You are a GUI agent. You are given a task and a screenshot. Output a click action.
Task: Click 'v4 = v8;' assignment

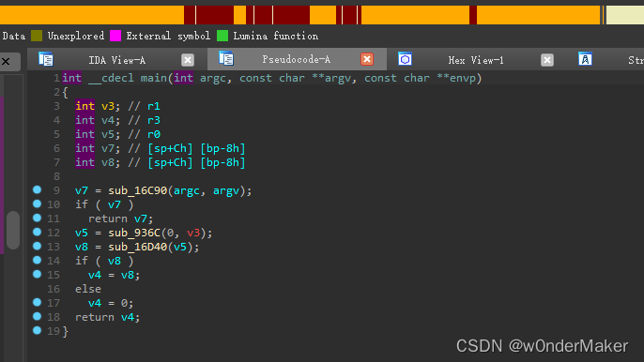(x=115, y=275)
